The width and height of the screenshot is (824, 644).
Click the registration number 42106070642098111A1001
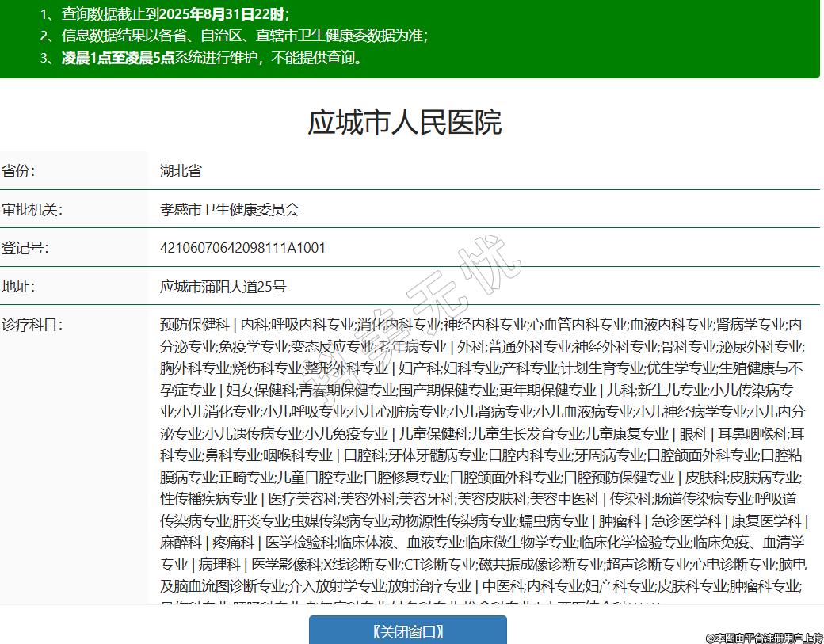click(x=242, y=248)
